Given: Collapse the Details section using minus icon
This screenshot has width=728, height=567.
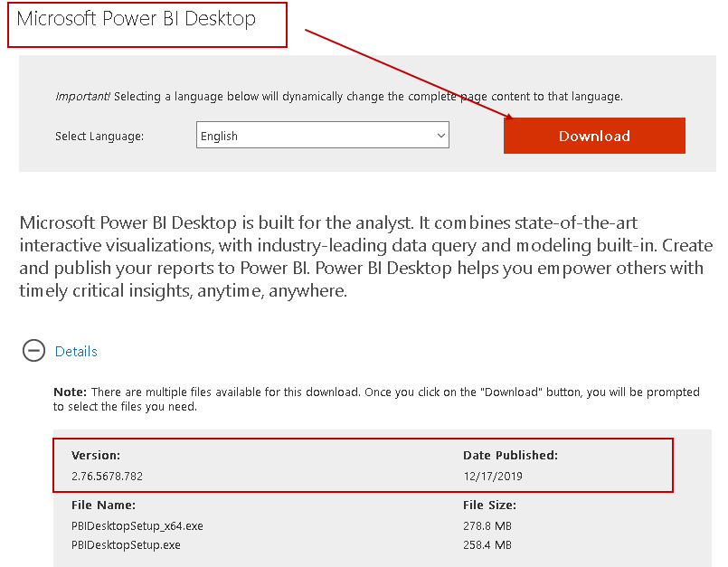Looking at the screenshot, I should click(33, 351).
